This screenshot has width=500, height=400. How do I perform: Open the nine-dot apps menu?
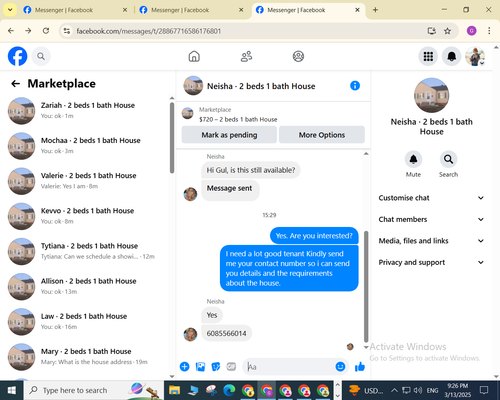[428, 56]
